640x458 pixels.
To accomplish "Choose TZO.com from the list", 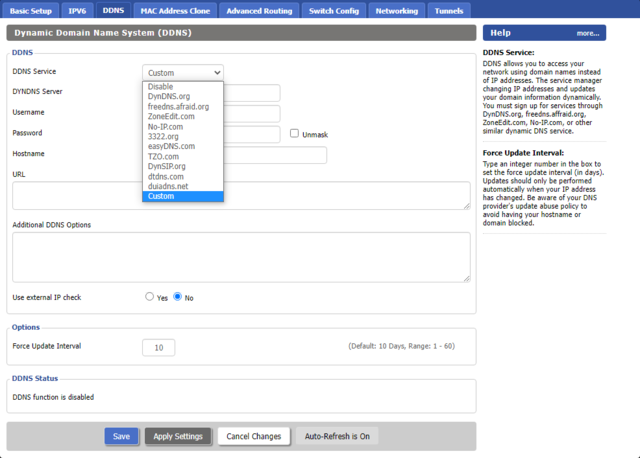I will (x=183, y=156).
